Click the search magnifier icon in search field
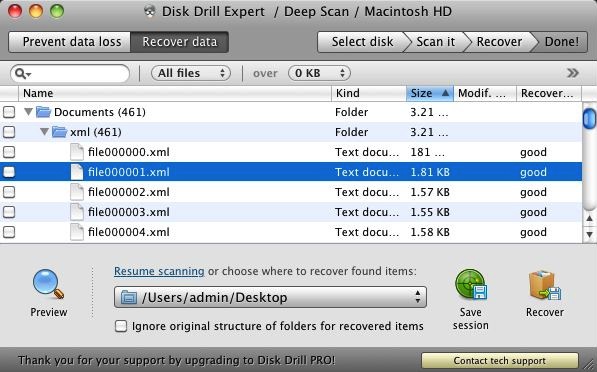 click(23, 73)
